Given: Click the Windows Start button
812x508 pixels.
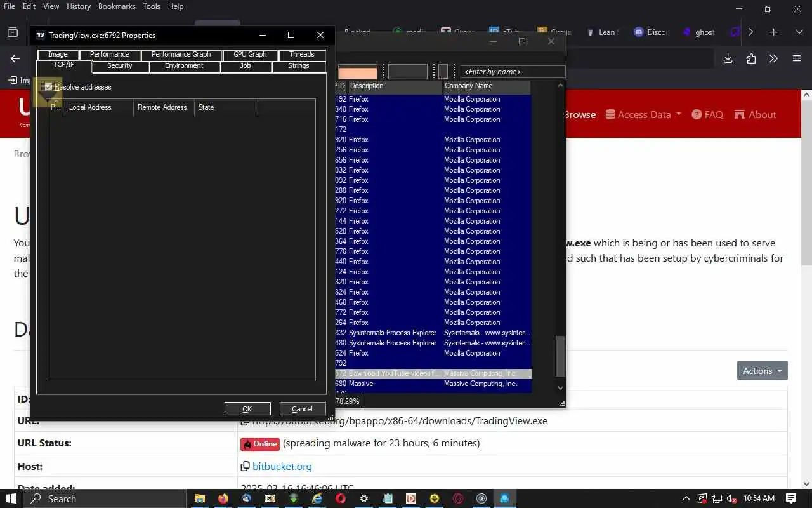Looking at the screenshot, I should coord(11,498).
